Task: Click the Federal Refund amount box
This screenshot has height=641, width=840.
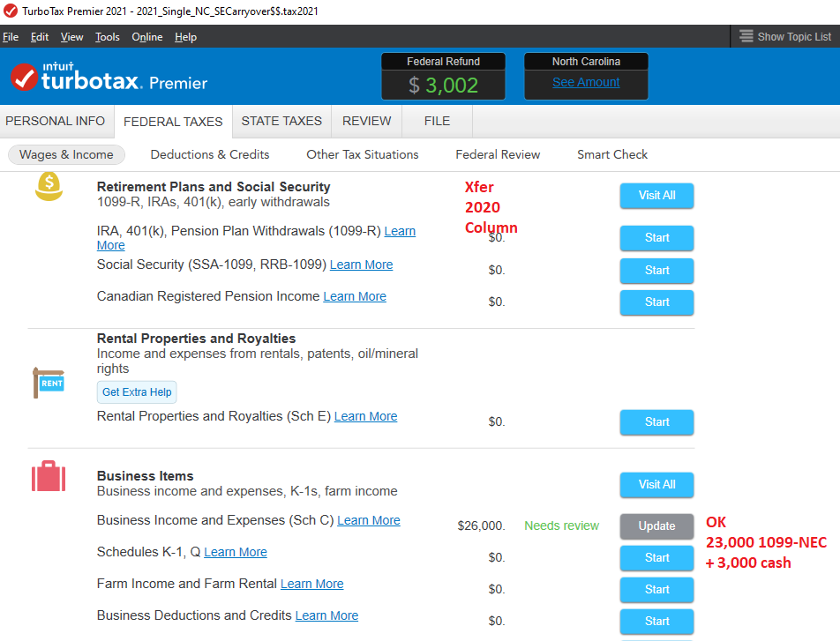Action: tap(443, 76)
